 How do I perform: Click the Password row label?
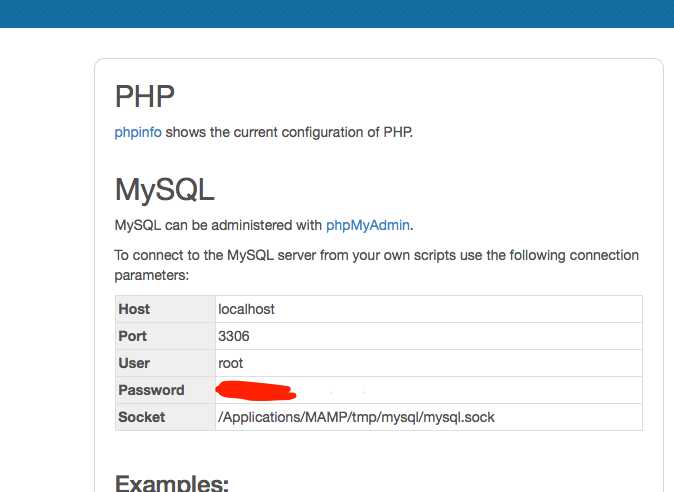(x=151, y=390)
